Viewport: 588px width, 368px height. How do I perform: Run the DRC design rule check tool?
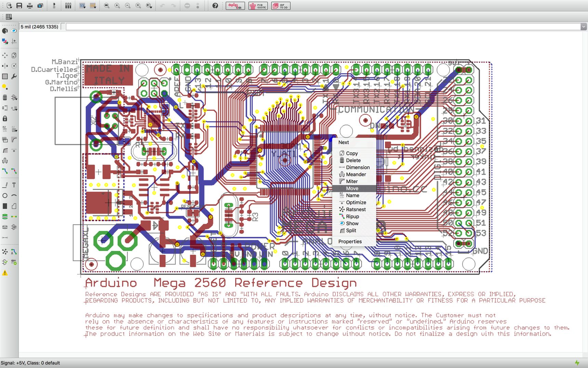[14, 262]
